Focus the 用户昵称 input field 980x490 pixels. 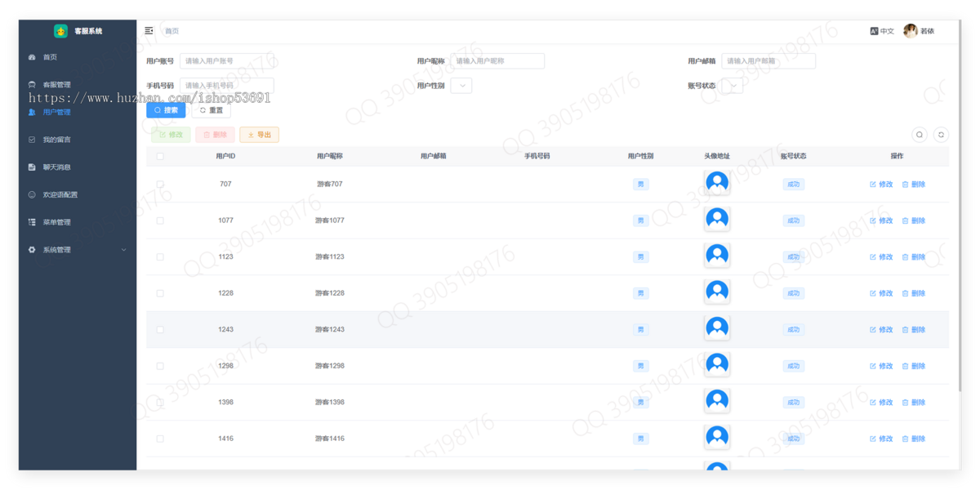point(497,61)
